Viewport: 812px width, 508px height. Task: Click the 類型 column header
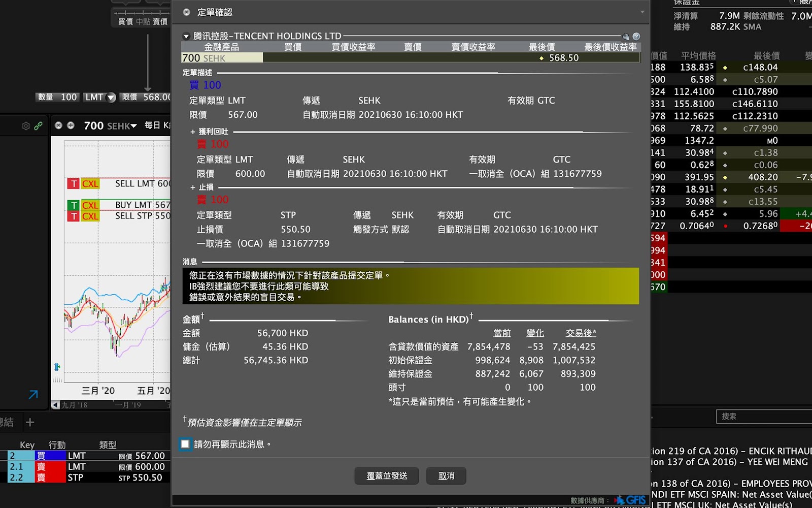pos(108,445)
